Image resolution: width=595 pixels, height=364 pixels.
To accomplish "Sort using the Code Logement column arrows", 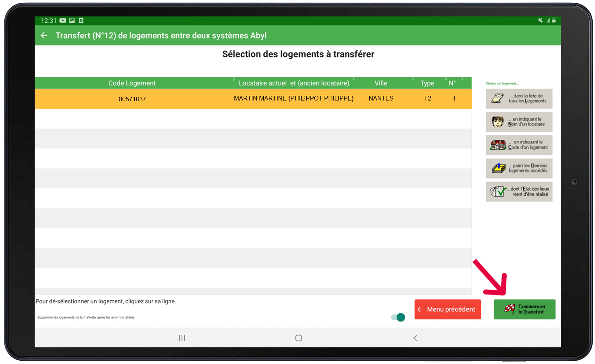I will [x=233, y=79].
